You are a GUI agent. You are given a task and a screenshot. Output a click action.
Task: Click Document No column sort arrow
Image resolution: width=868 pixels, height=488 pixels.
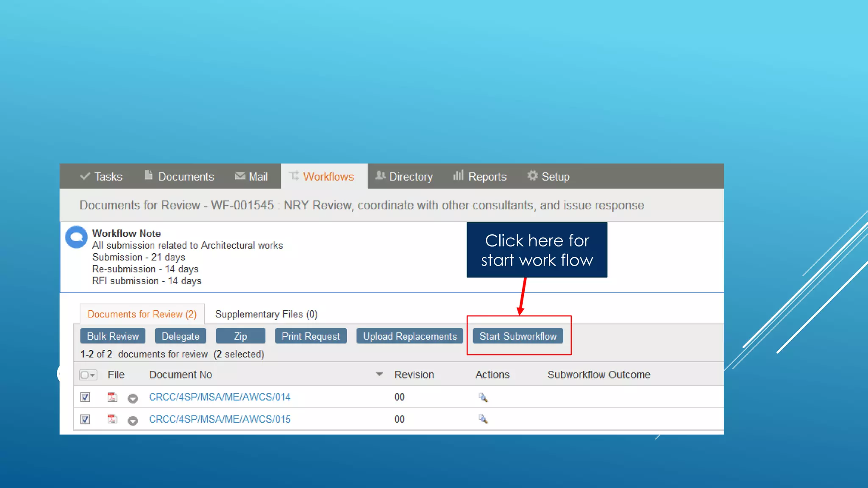[379, 374]
